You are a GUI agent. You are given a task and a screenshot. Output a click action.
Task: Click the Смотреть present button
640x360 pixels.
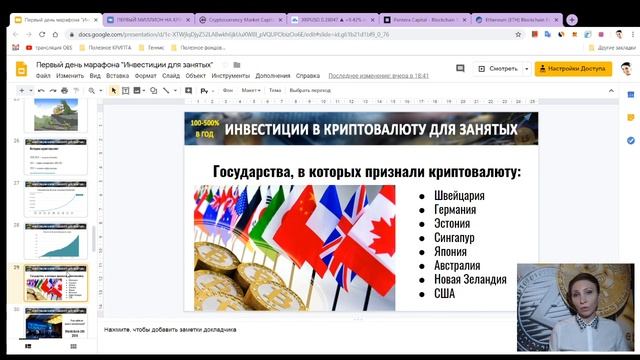coord(498,69)
